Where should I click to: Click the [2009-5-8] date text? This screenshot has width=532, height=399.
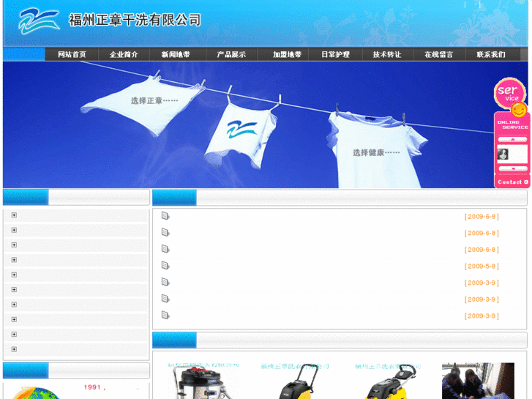[482, 266]
